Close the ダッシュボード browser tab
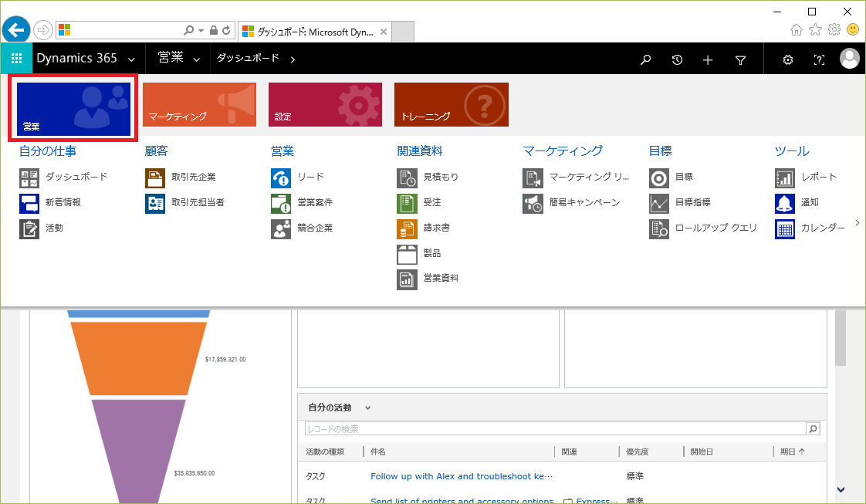Screen dimensions: 866x504 pos(384,32)
